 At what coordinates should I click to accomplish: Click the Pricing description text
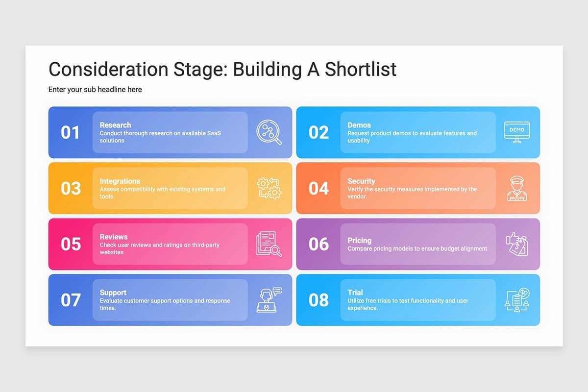click(x=417, y=249)
